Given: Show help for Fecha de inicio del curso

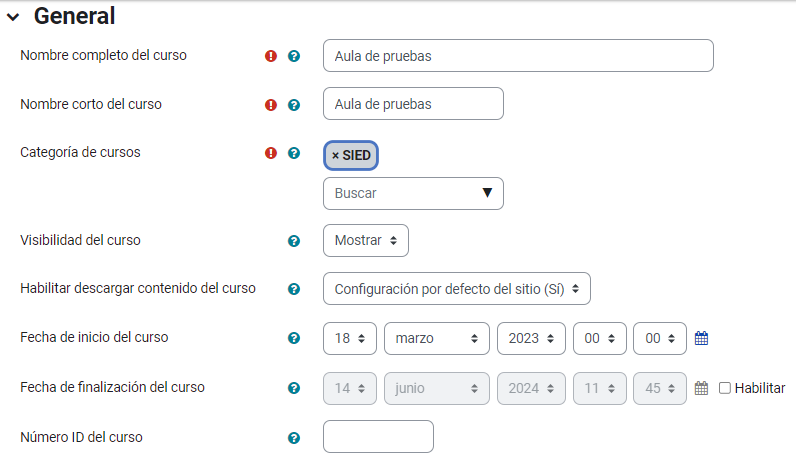Looking at the screenshot, I should [x=294, y=338].
